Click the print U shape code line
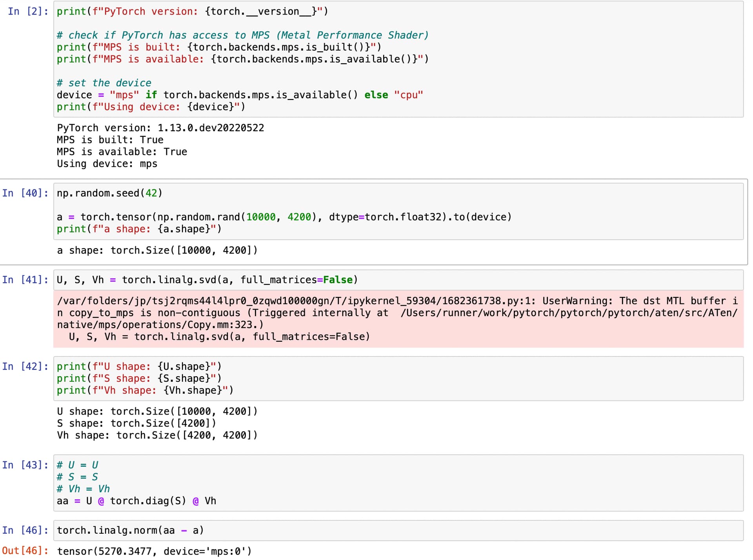Screen dimensions: 753x560 coord(139,366)
